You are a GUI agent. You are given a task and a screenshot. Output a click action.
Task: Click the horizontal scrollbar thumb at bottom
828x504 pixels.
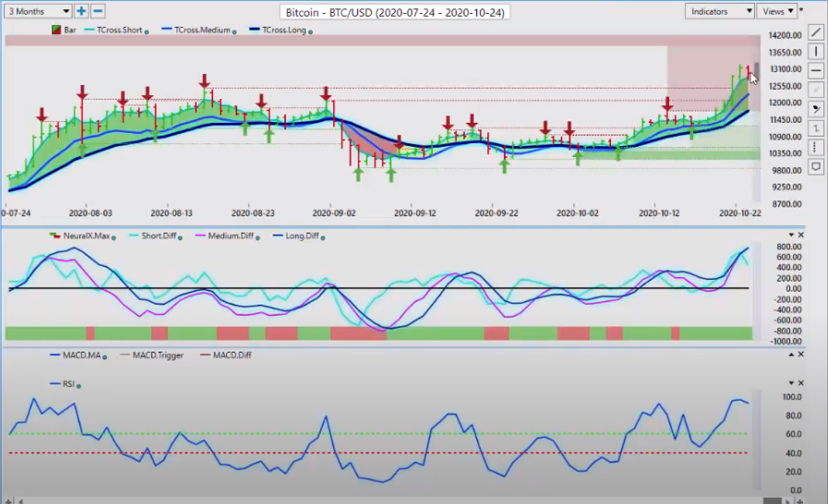tap(772, 500)
